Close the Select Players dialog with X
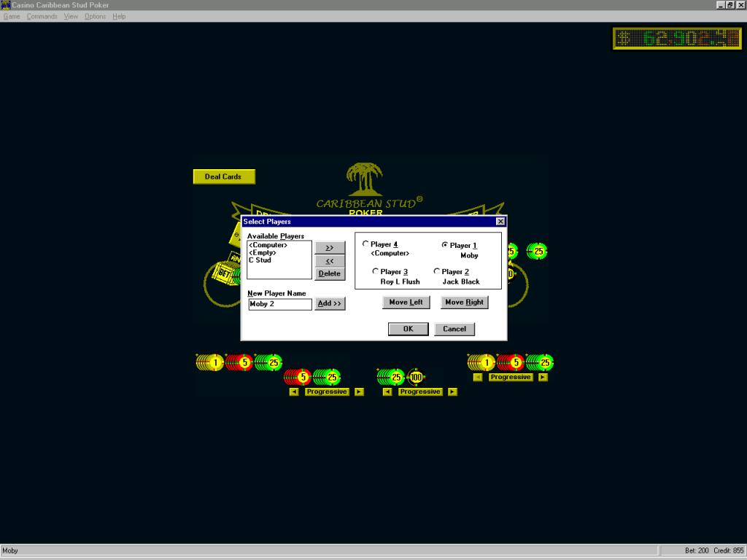 (500, 222)
